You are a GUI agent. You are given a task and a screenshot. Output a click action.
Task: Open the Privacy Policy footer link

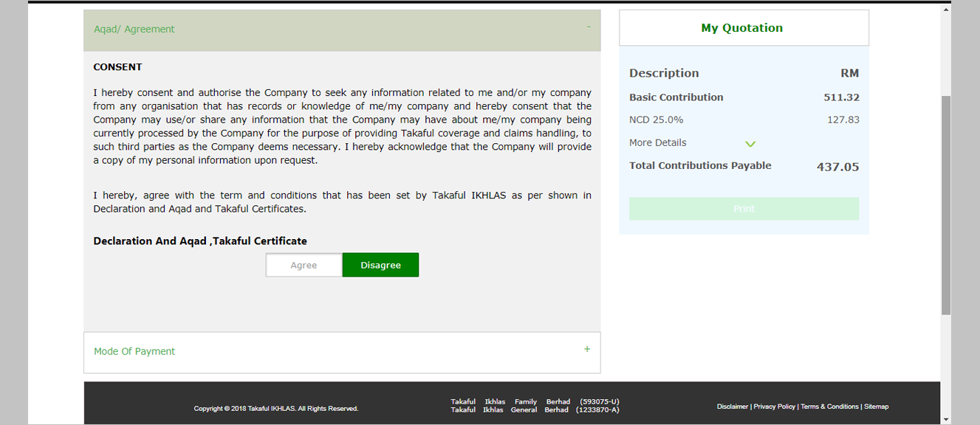coord(774,407)
